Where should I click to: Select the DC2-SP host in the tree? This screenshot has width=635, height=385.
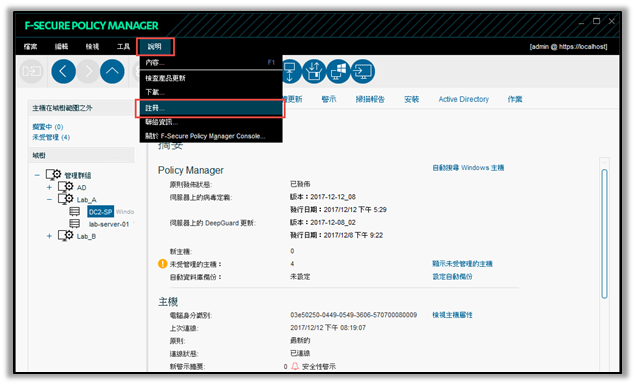pyautogui.click(x=100, y=212)
